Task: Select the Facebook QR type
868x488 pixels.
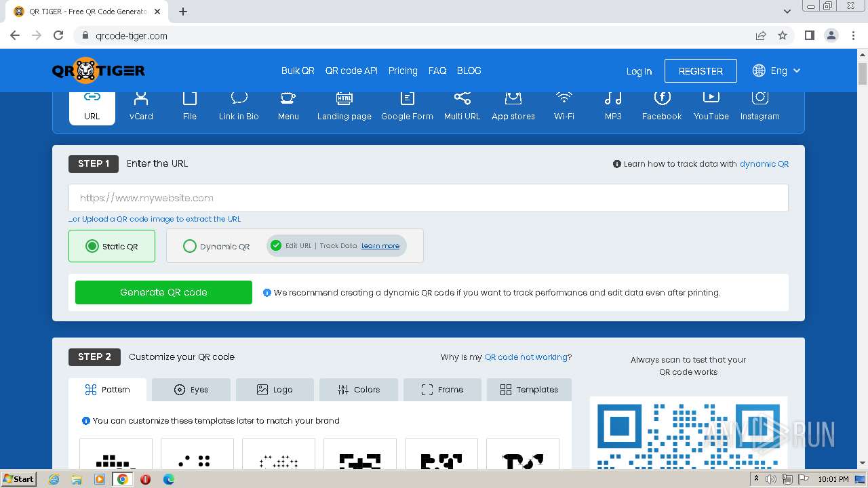Action: [x=662, y=106]
